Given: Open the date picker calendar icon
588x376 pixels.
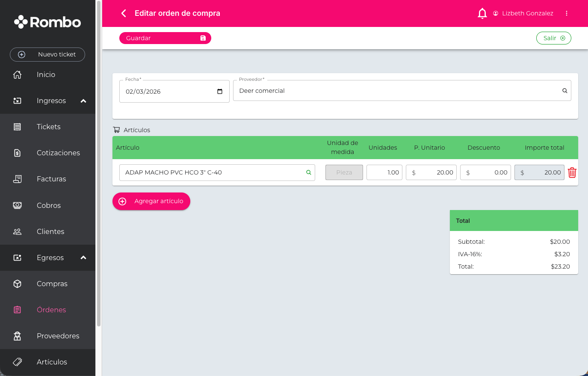Looking at the screenshot, I should point(220,92).
